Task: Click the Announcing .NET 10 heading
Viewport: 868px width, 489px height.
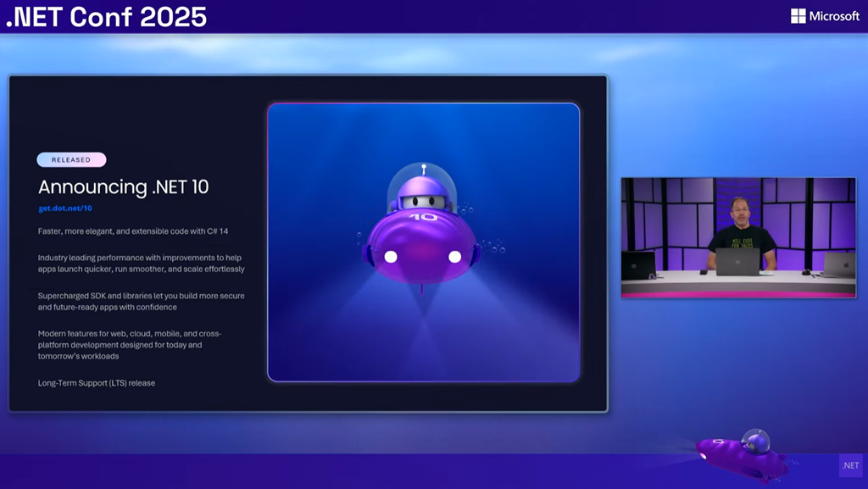Action: (x=124, y=187)
